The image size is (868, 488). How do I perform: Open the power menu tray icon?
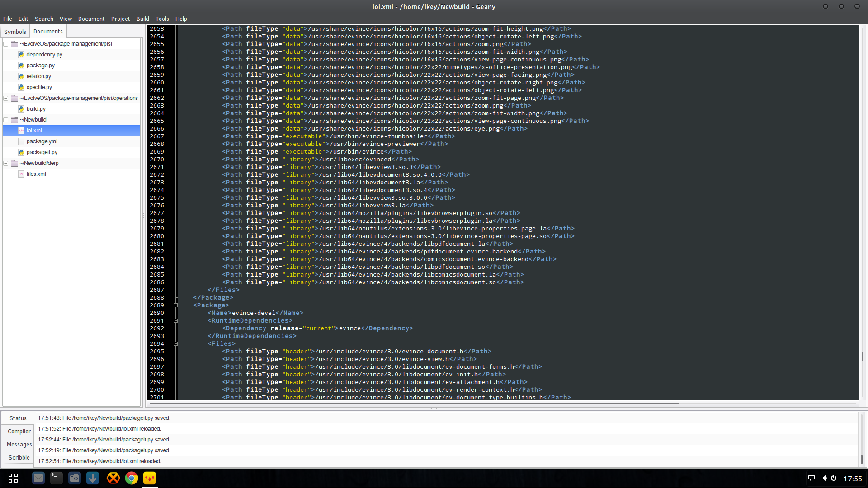click(834, 478)
